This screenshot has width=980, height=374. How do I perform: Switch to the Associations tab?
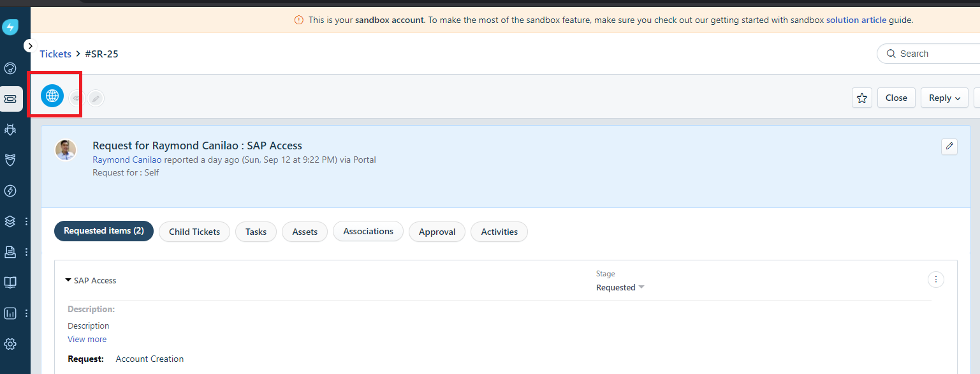pos(368,231)
